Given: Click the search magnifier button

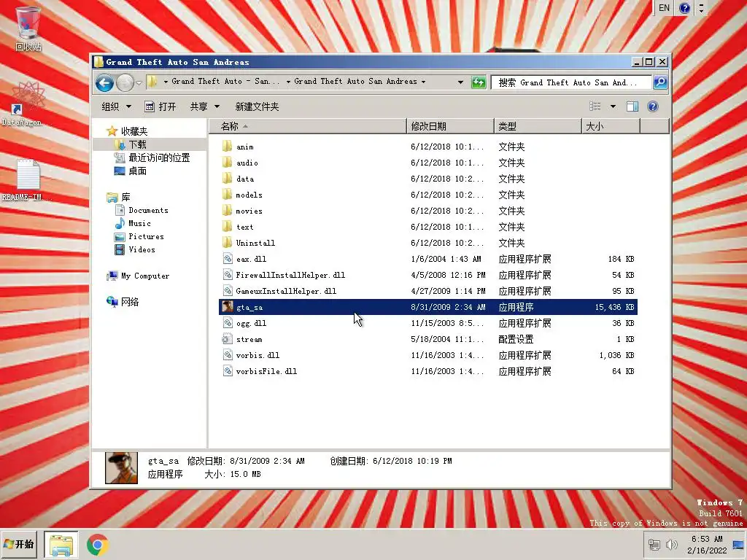Looking at the screenshot, I should (x=659, y=82).
